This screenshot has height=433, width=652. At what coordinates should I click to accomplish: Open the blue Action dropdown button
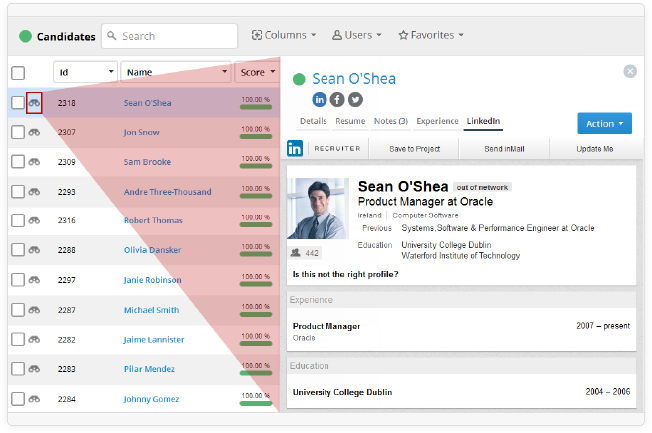604,124
